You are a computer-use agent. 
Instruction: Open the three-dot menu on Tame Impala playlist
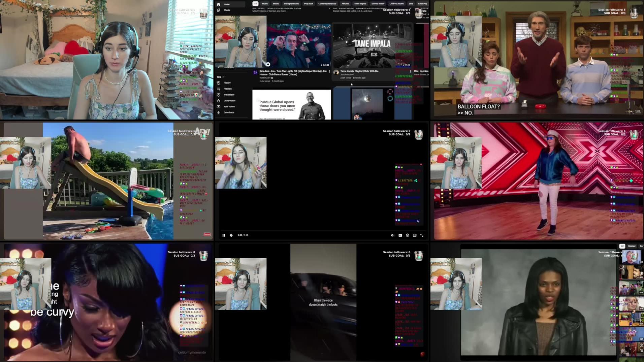pyautogui.click(x=411, y=71)
